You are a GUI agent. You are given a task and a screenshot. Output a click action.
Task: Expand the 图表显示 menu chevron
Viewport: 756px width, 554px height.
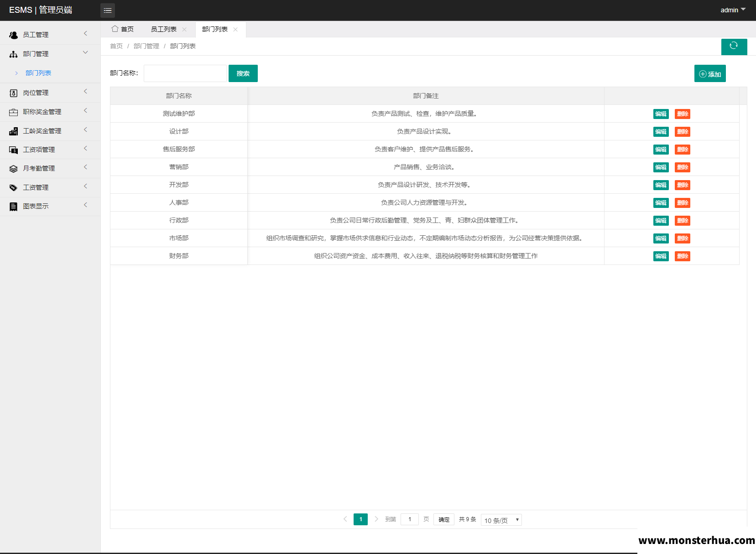pyautogui.click(x=85, y=205)
